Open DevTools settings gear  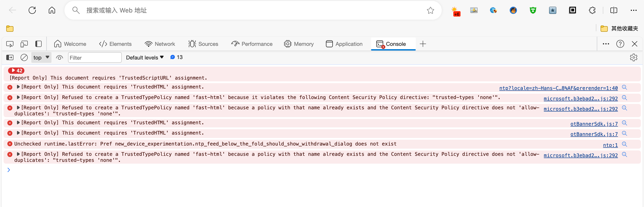tap(634, 57)
